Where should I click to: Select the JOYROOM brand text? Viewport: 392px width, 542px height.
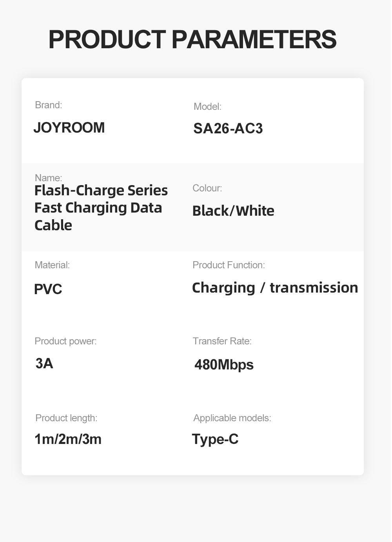[x=69, y=128]
